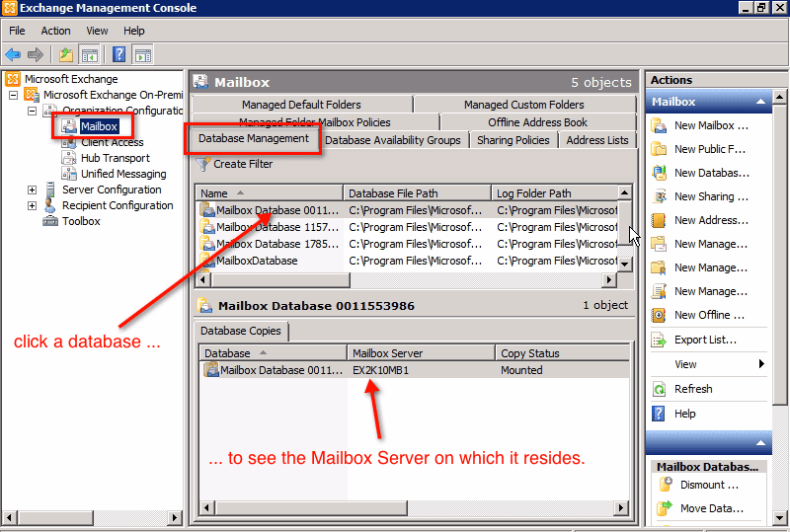Viewport: 790px width, 532px height.
Task: Switch to Database Availability Groups tab
Action: (x=393, y=140)
